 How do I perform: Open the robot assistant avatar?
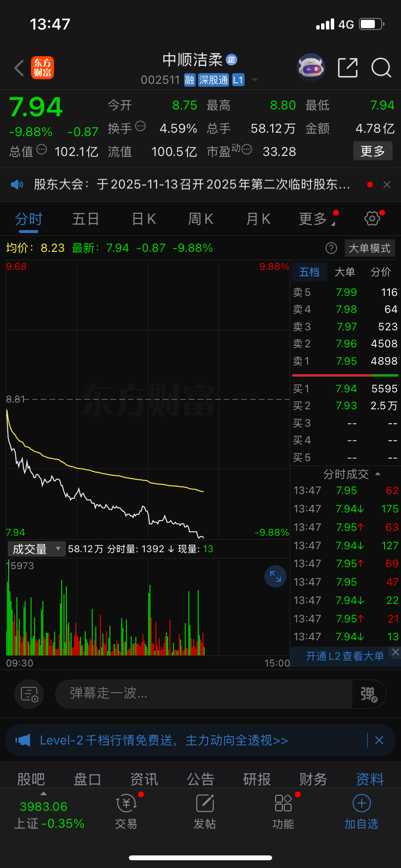310,68
